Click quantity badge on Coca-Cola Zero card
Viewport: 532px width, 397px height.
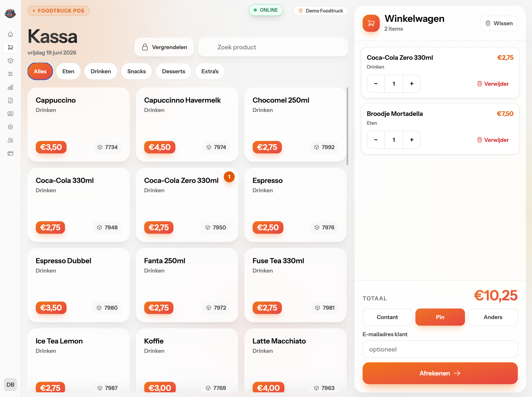[229, 177]
